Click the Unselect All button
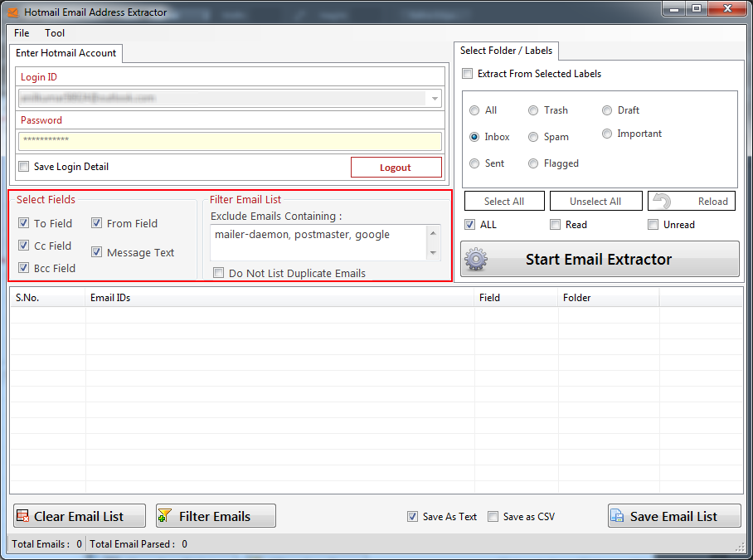 coord(595,201)
